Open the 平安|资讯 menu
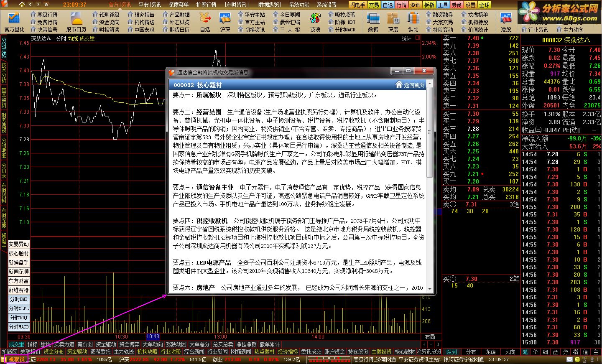Viewport: 602px width, 364px height. click(x=150, y=5)
